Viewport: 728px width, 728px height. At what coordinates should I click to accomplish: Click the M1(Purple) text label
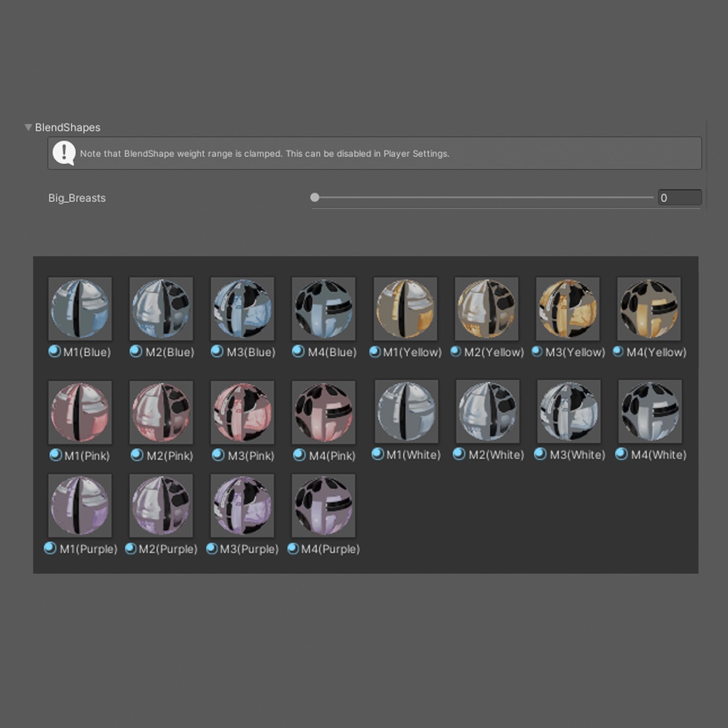88,550
